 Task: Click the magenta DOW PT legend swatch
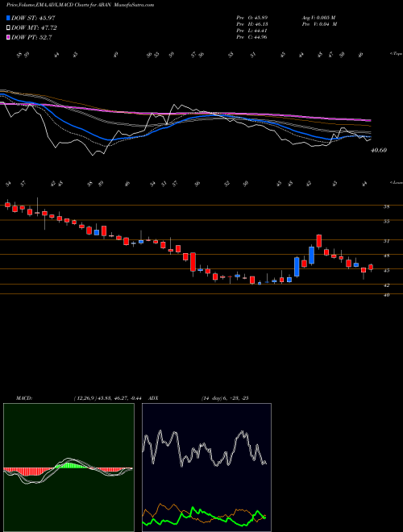click(x=9, y=37)
